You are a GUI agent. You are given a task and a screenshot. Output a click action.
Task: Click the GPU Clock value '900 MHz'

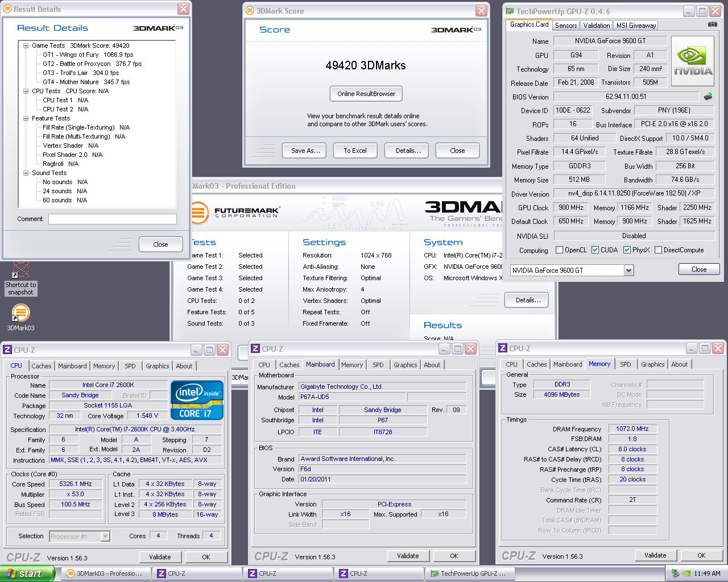pyautogui.click(x=570, y=207)
